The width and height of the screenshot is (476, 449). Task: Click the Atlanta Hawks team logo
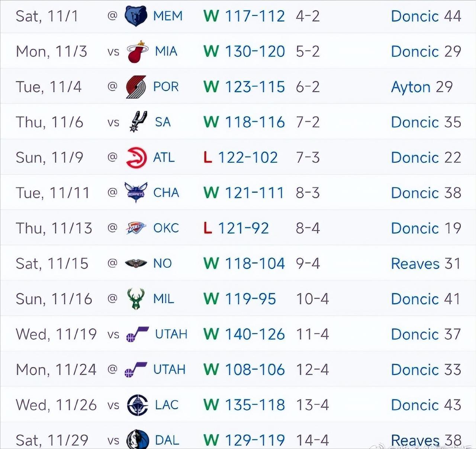136,158
